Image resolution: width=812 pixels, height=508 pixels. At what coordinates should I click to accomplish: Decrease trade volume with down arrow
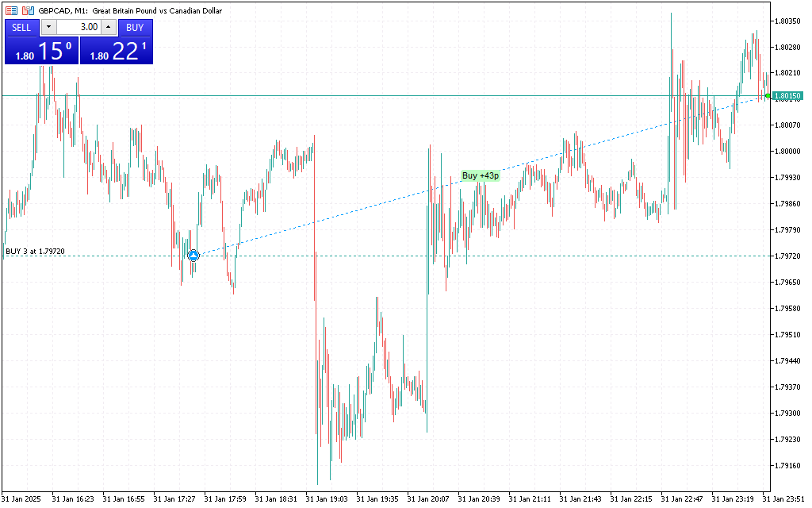(x=48, y=27)
